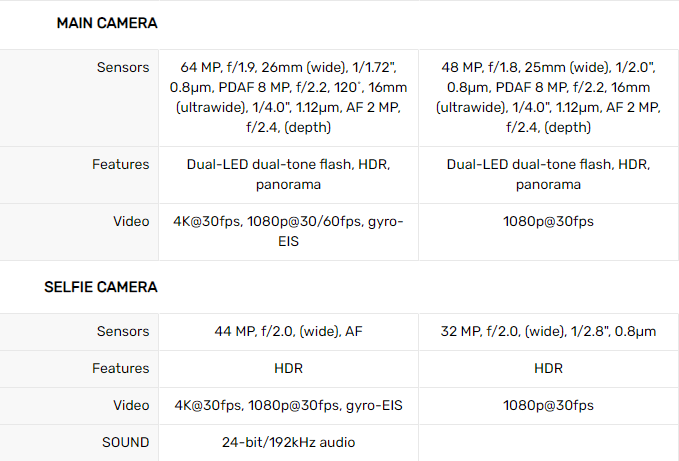
Task: Click the Video label under SELFIE CAMERA
Action: [131, 405]
